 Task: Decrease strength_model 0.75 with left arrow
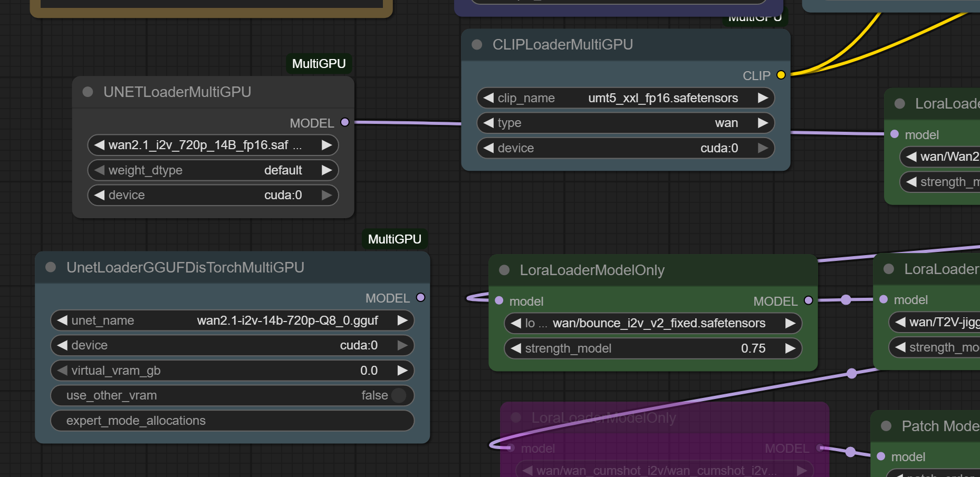coord(516,348)
